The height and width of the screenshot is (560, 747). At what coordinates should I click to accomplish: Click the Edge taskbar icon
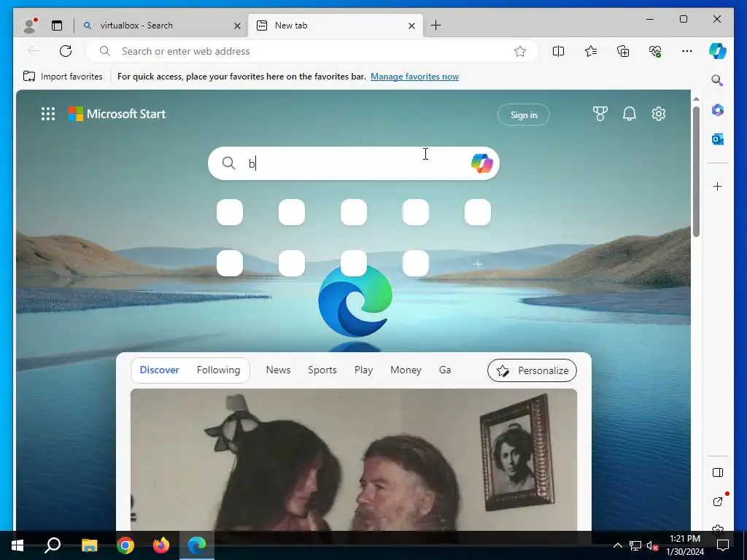[197, 545]
